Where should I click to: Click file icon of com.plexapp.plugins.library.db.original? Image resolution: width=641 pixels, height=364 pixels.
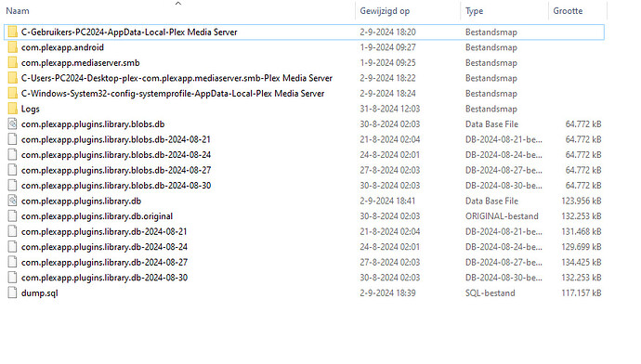click(13, 216)
